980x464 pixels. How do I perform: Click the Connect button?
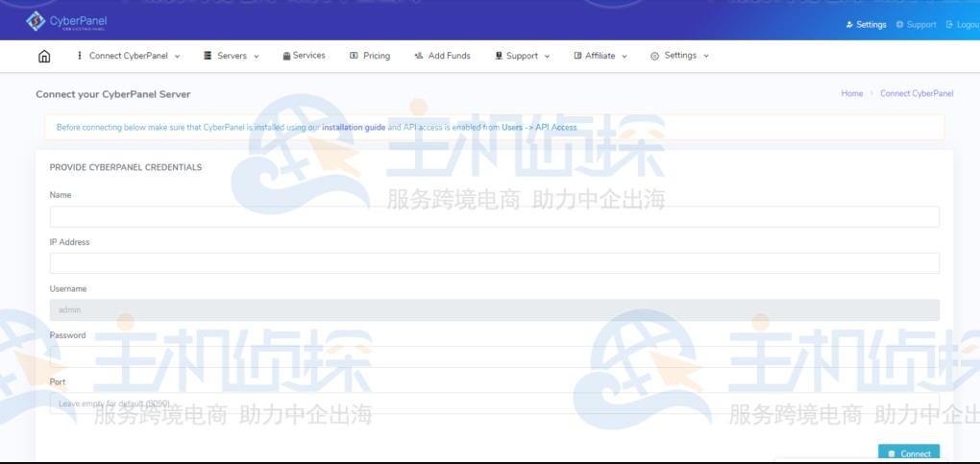point(909,453)
